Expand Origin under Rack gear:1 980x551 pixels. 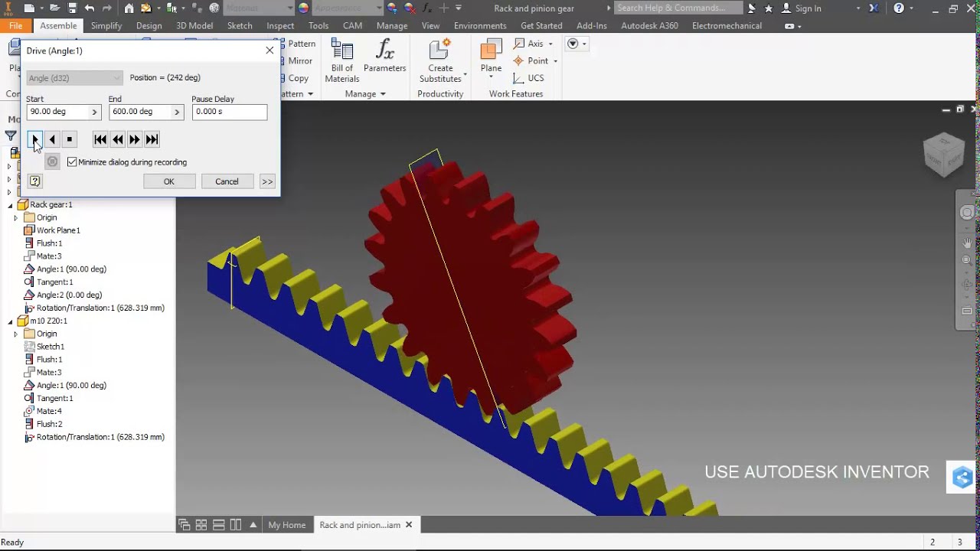(16, 218)
